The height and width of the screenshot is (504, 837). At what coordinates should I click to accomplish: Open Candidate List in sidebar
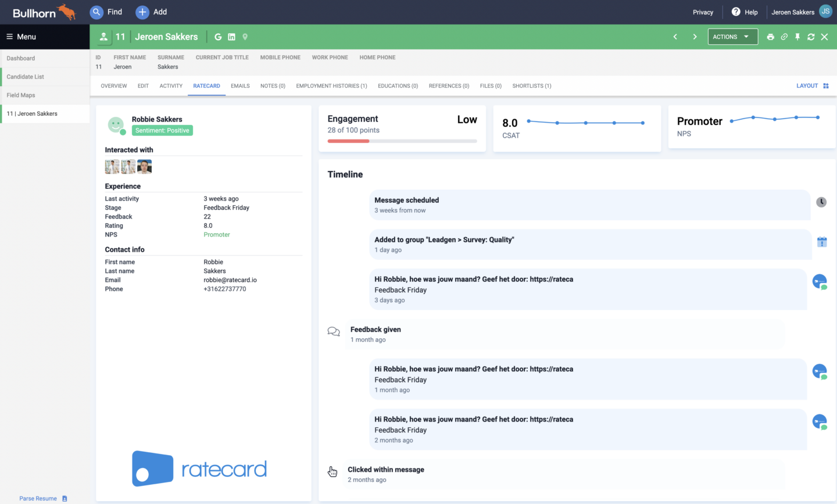click(45, 77)
